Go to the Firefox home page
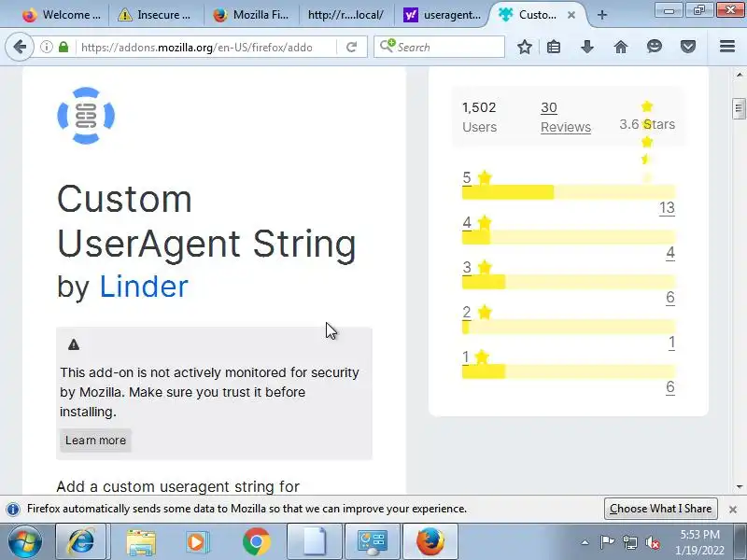This screenshot has width=747, height=560. [x=621, y=47]
